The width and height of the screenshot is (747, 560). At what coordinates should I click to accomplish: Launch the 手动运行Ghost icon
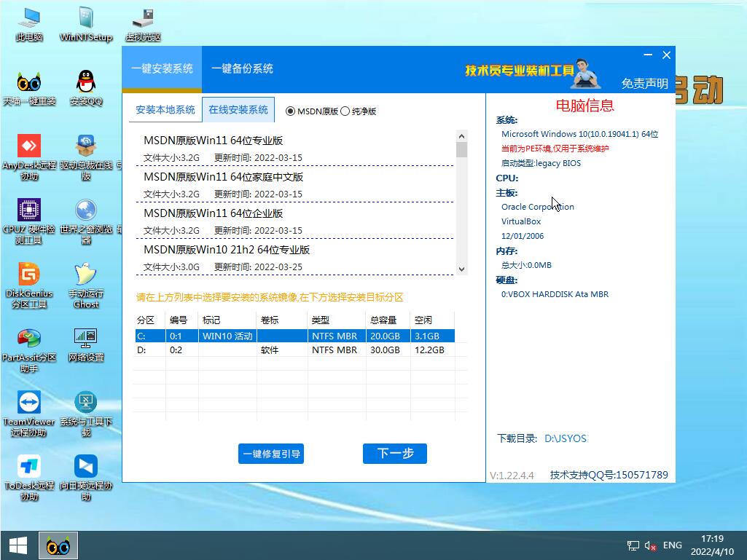tap(86, 285)
